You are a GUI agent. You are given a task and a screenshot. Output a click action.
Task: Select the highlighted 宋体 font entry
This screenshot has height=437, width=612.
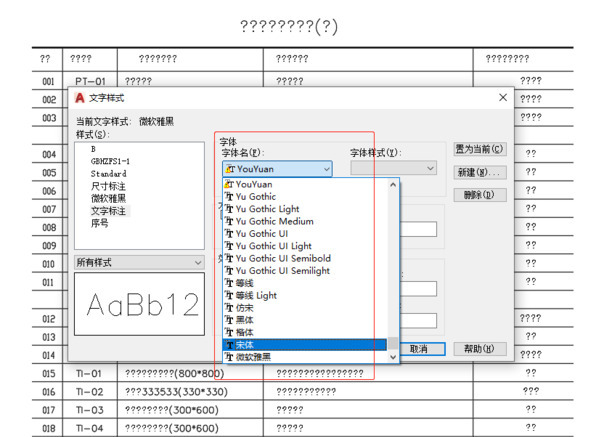click(x=305, y=345)
